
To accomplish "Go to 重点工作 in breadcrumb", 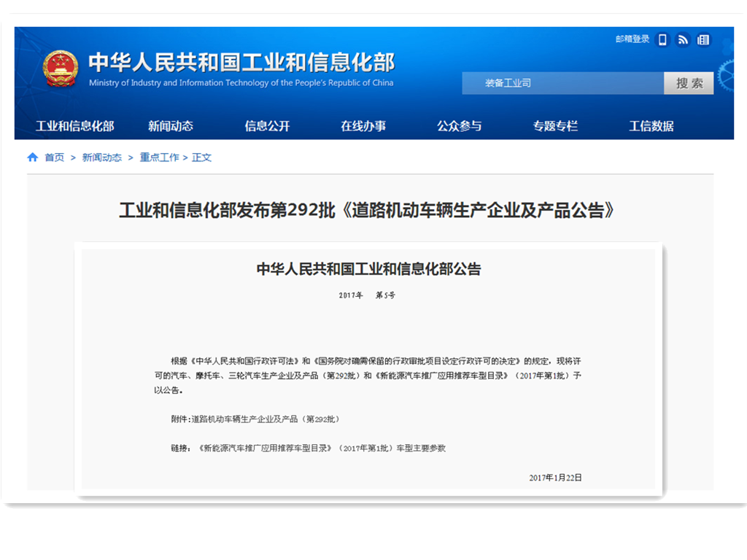I will (159, 157).
